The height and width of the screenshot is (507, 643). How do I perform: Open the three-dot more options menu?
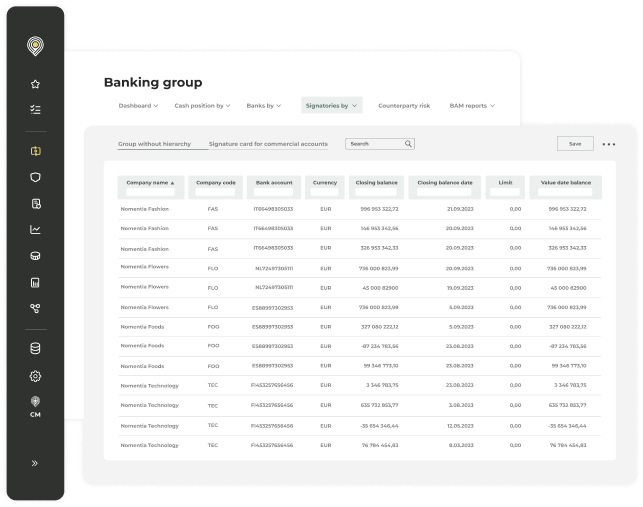pos(609,144)
